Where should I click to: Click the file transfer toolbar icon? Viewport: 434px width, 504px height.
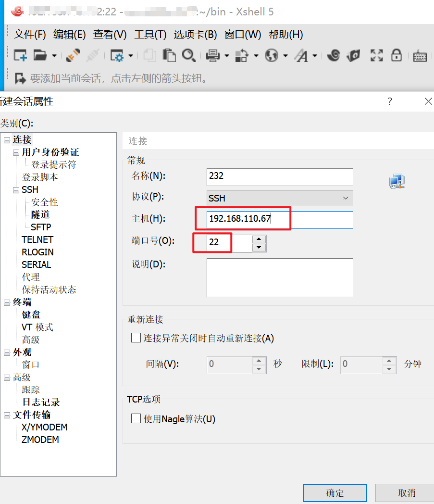click(242, 56)
